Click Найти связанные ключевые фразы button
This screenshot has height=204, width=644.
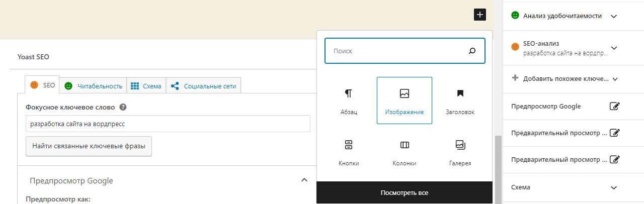pyautogui.click(x=89, y=146)
